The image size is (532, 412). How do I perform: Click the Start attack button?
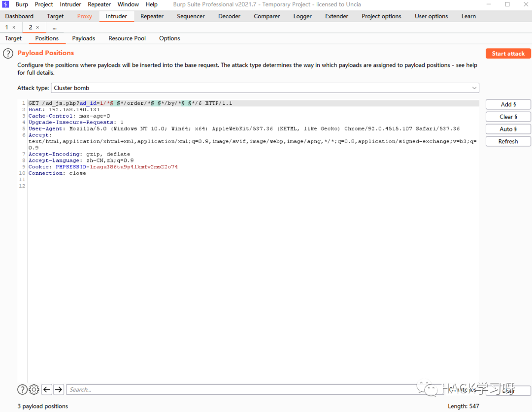508,54
